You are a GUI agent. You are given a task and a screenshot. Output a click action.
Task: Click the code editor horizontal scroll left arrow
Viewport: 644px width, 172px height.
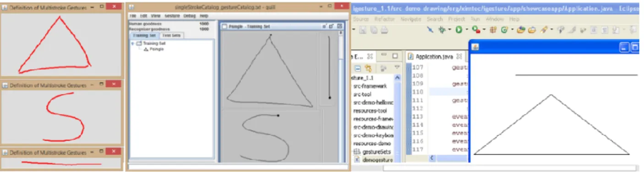pos(432,158)
